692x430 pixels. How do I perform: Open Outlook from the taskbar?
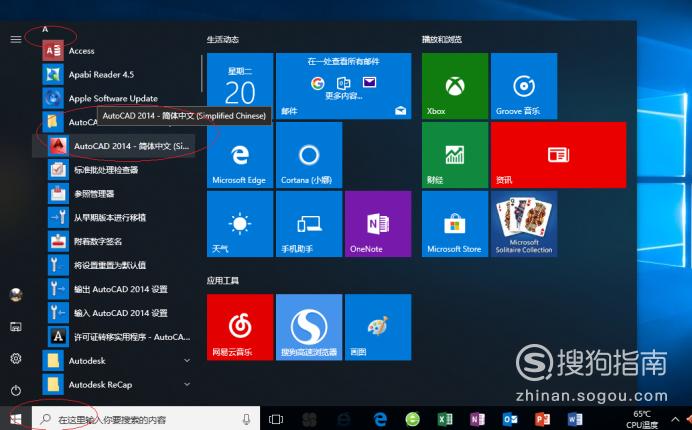point(510,419)
